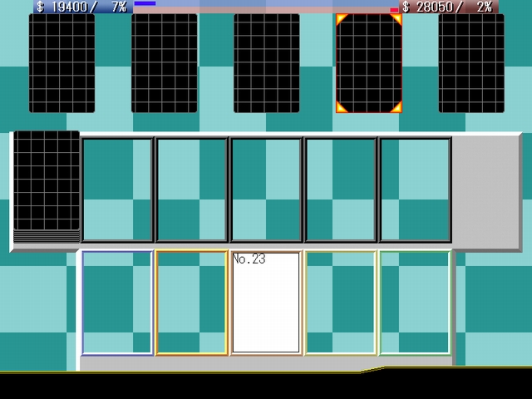Click the "$ 19400 / 7%" score readout
Screen dimensions: 532x399
83,7
